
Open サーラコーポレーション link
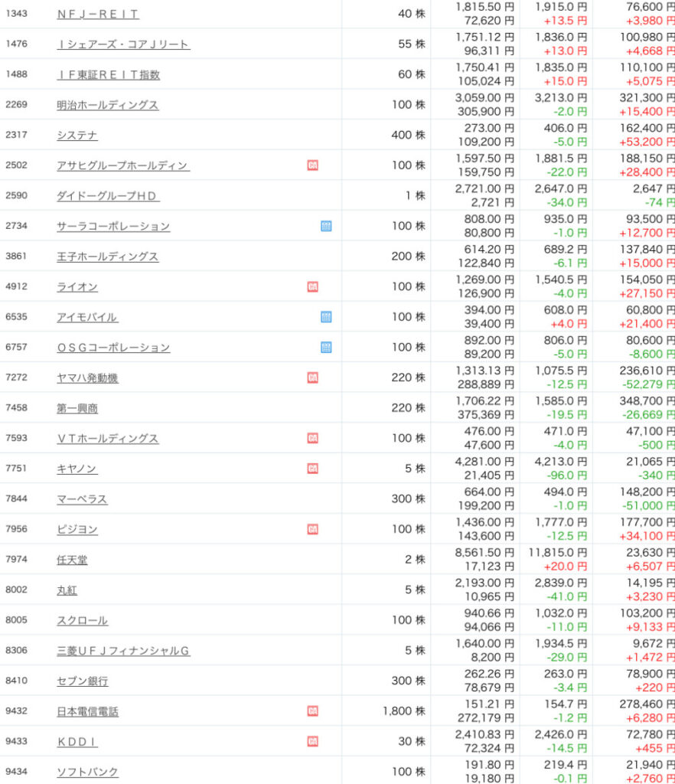point(113,227)
